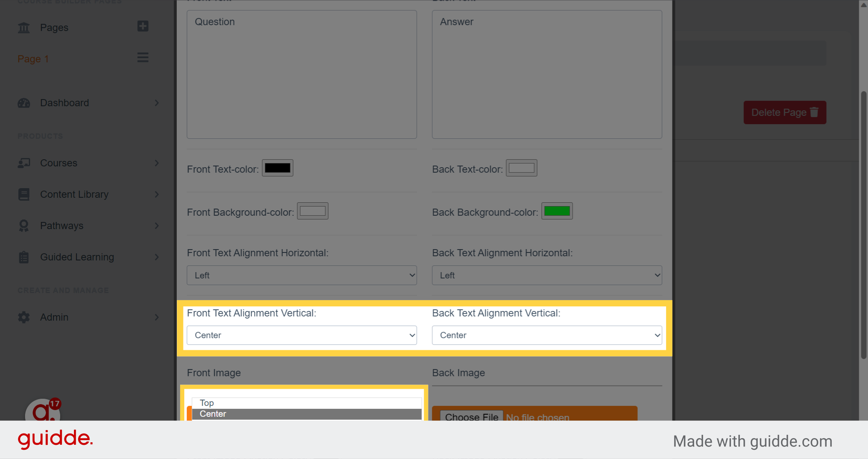Open Back Text Alignment Horizontal dropdown
Image resolution: width=868 pixels, height=459 pixels.
[x=547, y=275]
